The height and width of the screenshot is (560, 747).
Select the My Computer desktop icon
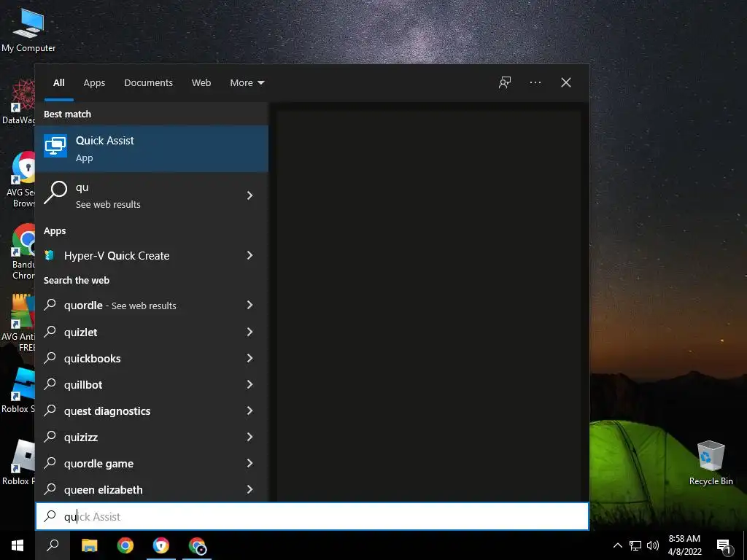(x=28, y=30)
